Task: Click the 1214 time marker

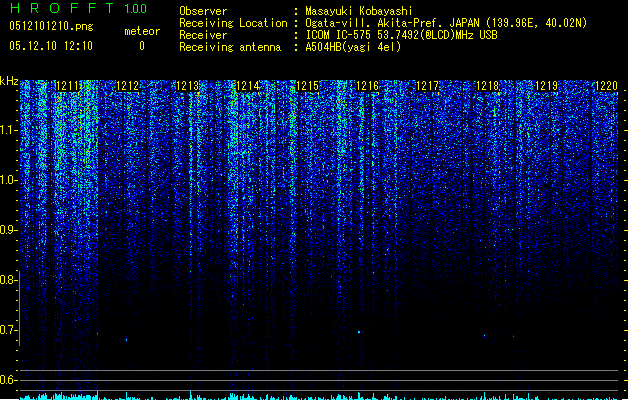Action: point(248,86)
